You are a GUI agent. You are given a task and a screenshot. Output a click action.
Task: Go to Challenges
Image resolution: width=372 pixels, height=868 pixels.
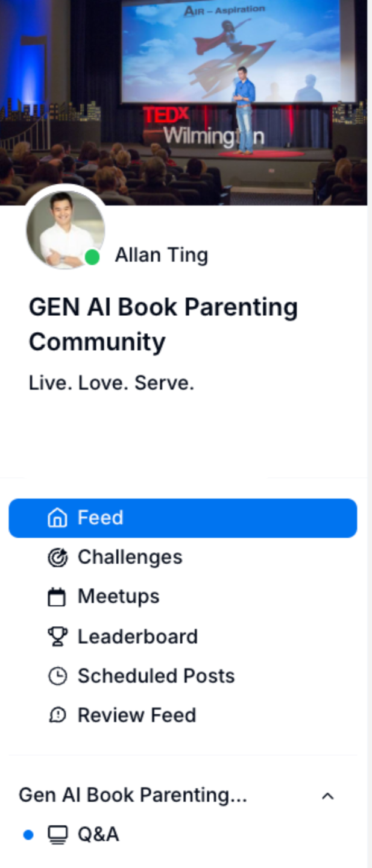(183, 558)
